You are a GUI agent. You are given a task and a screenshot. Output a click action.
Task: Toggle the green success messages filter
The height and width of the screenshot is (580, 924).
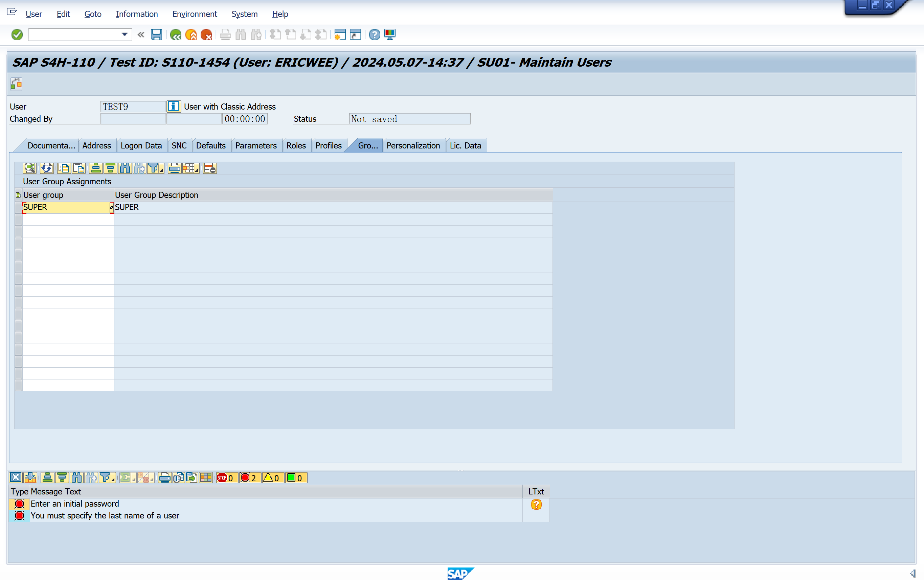coord(295,478)
